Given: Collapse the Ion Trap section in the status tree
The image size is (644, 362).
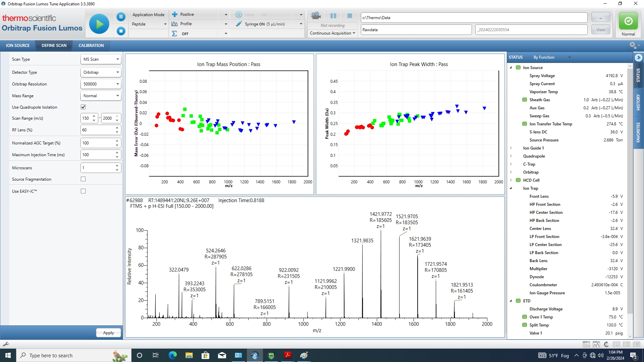Looking at the screenshot, I should [x=511, y=188].
